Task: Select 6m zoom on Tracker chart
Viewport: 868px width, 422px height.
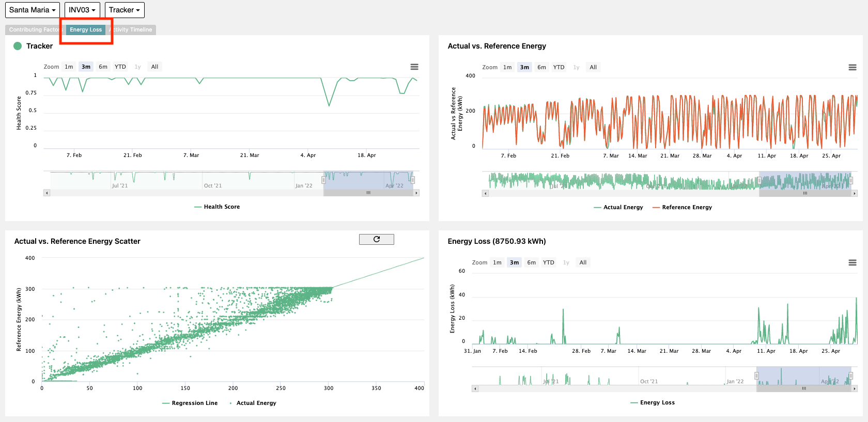Action: pos(103,67)
